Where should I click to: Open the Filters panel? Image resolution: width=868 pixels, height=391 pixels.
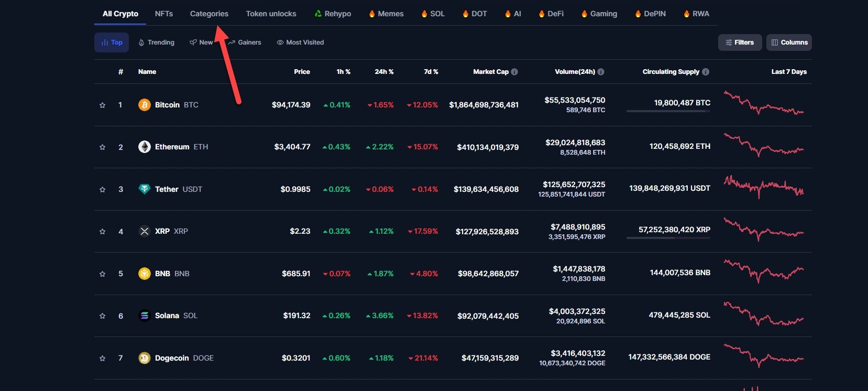click(x=739, y=42)
